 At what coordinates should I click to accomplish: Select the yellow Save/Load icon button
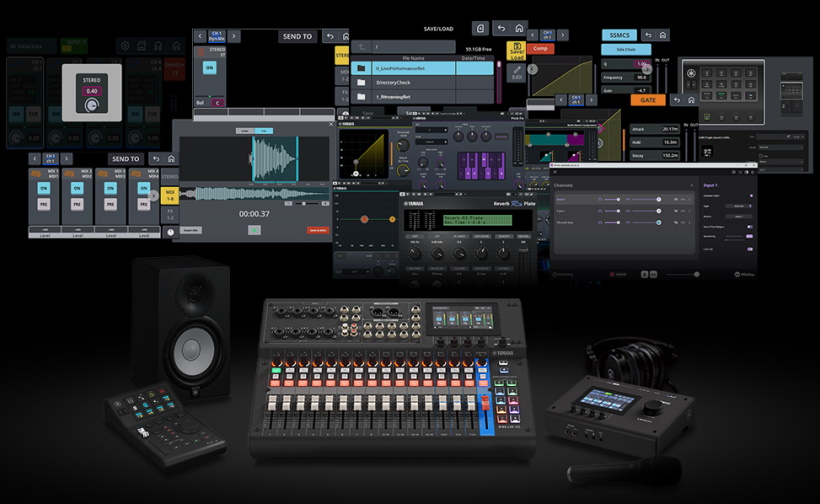pyautogui.click(x=517, y=51)
